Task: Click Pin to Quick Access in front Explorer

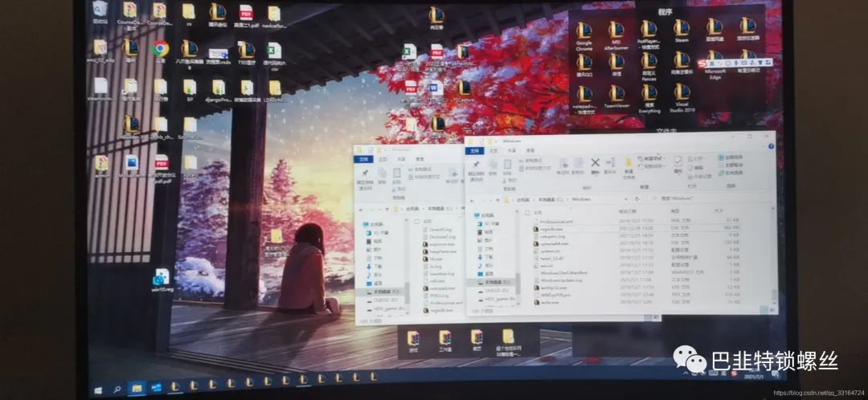Action: pyautogui.click(x=476, y=173)
